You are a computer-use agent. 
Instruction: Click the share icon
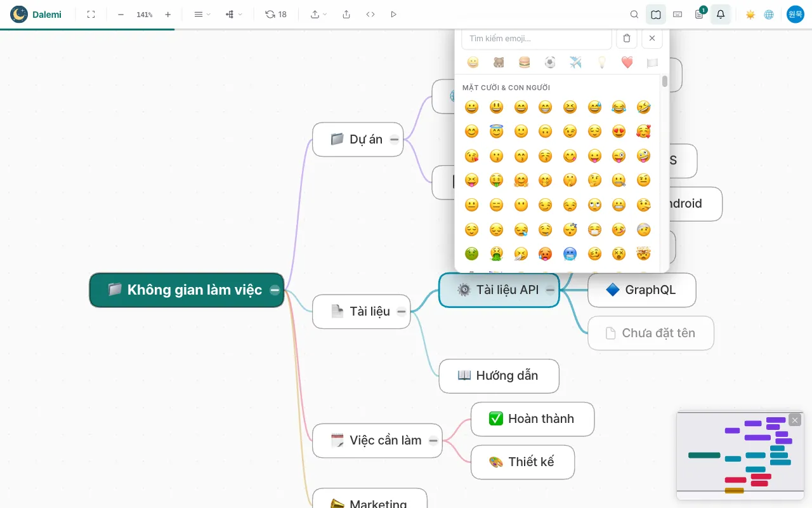tap(346, 14)
